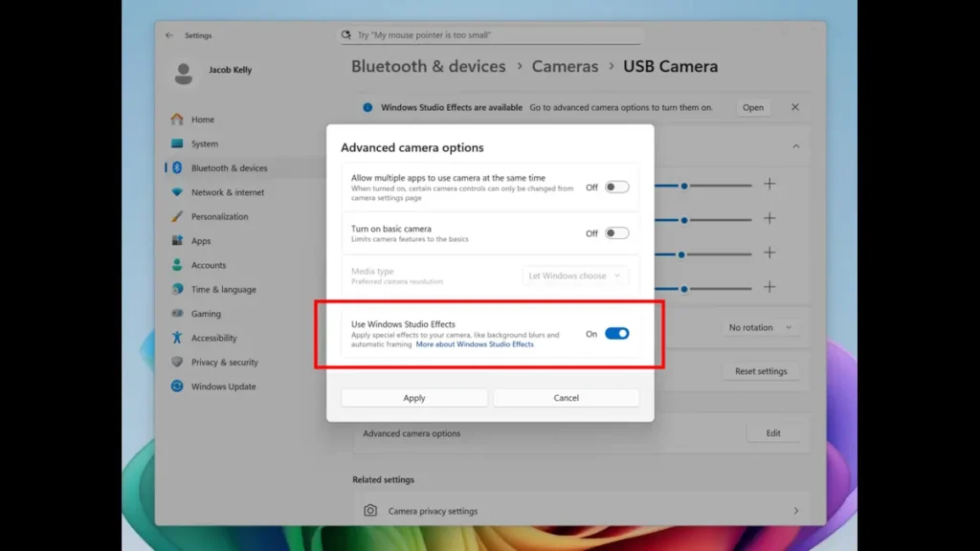Open the No rotation dropdown
Screen dimensions: 980x551
(x=760, y=327)
